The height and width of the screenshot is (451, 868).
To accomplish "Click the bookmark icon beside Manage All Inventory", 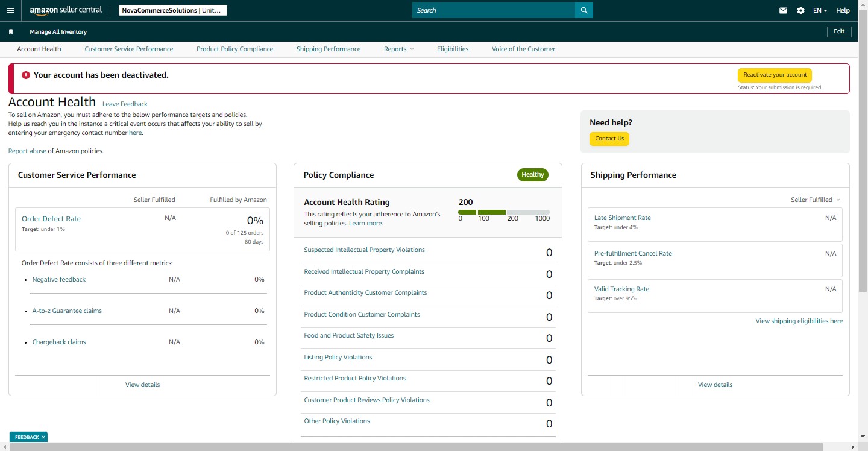I will tap(11, 32).
